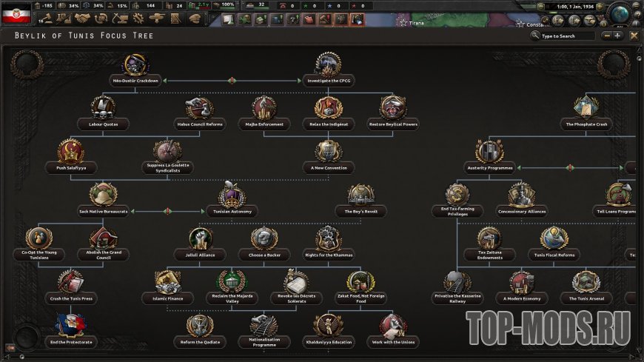Click the Type to Search field
This screenshot has height=362, width=644.
[x=566, y=36]
